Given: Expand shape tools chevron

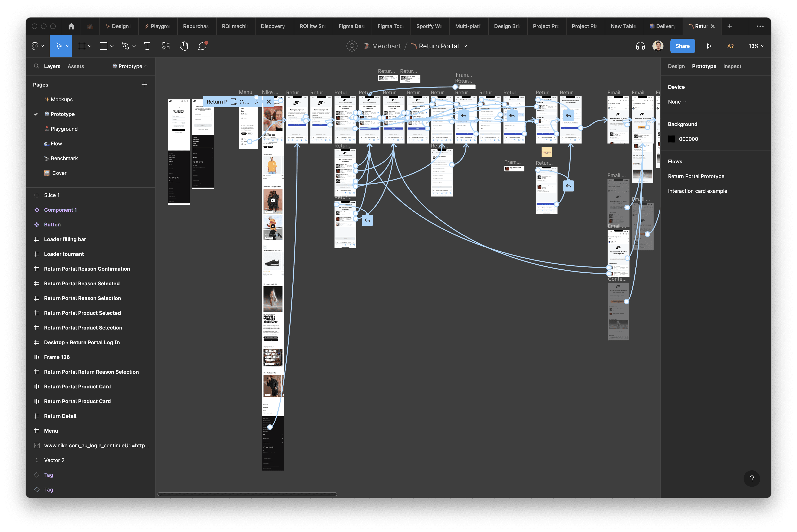Looking at the screenshot, I should [112, 46].
